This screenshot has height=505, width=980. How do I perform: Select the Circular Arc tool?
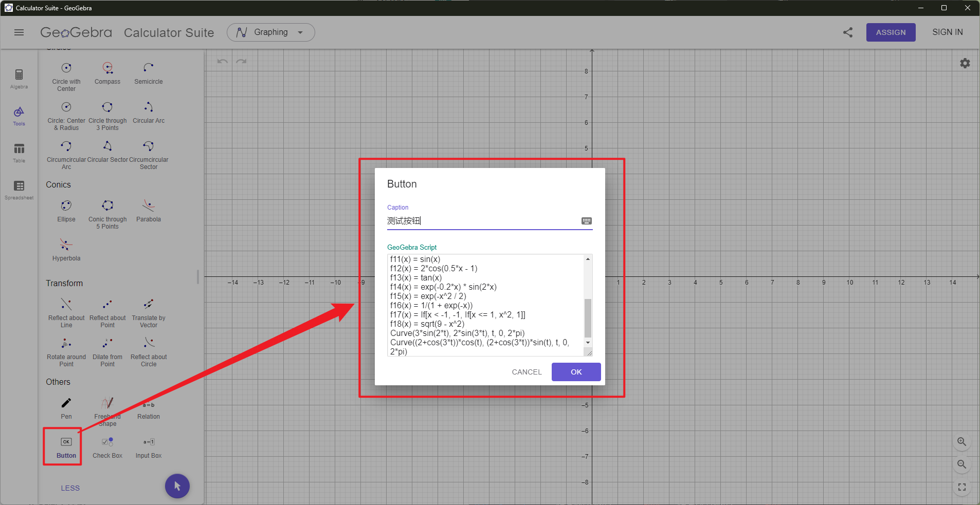149,113
